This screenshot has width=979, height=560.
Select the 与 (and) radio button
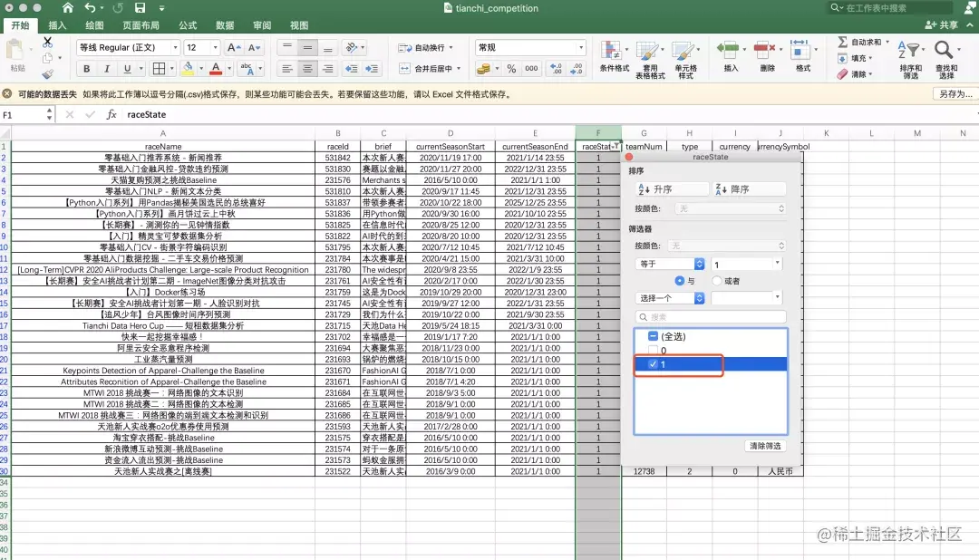coord(679,281)
